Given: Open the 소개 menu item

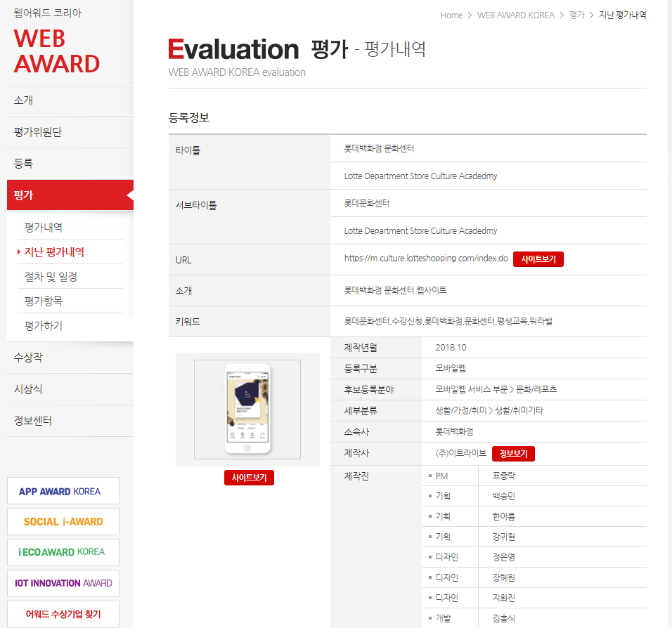Looking at the screenshot, I should 70,100.
